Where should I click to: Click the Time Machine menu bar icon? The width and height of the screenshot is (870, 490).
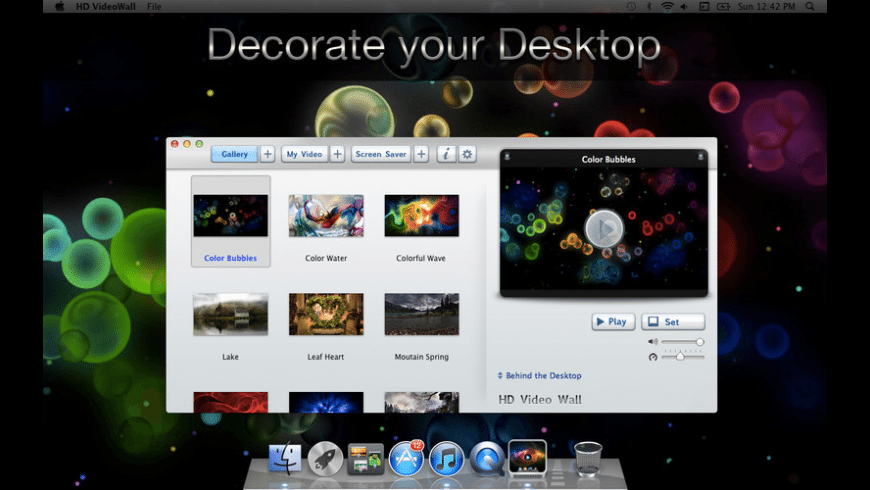click(x=631, y=7)
